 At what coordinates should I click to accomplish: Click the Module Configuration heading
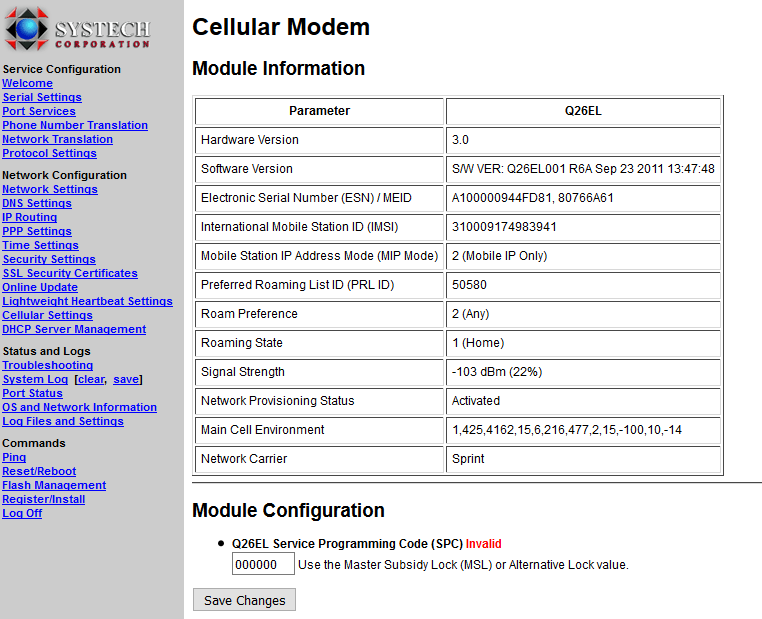[288, 511]
